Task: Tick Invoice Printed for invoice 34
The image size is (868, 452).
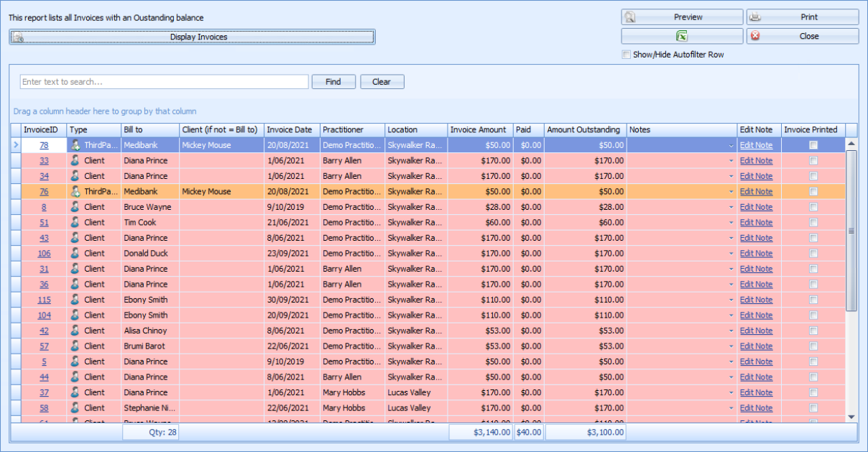Action: coord(813,176)
